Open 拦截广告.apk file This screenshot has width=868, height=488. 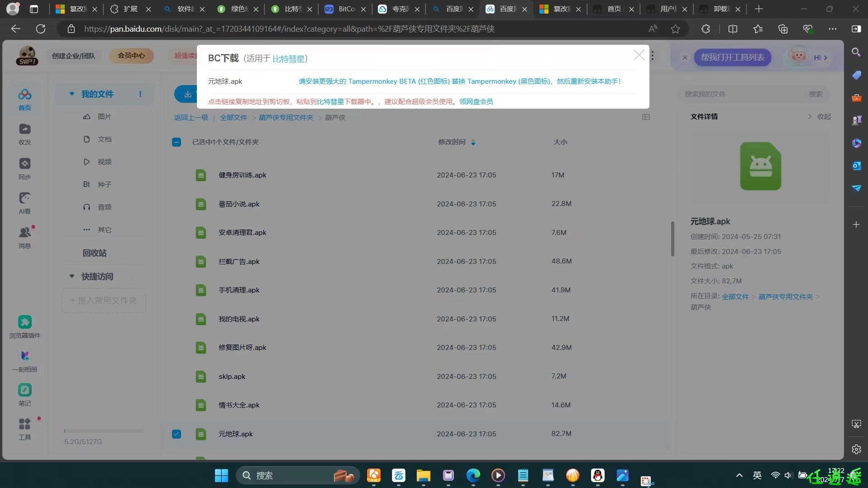pyautogui.click(x=239, y=262)
